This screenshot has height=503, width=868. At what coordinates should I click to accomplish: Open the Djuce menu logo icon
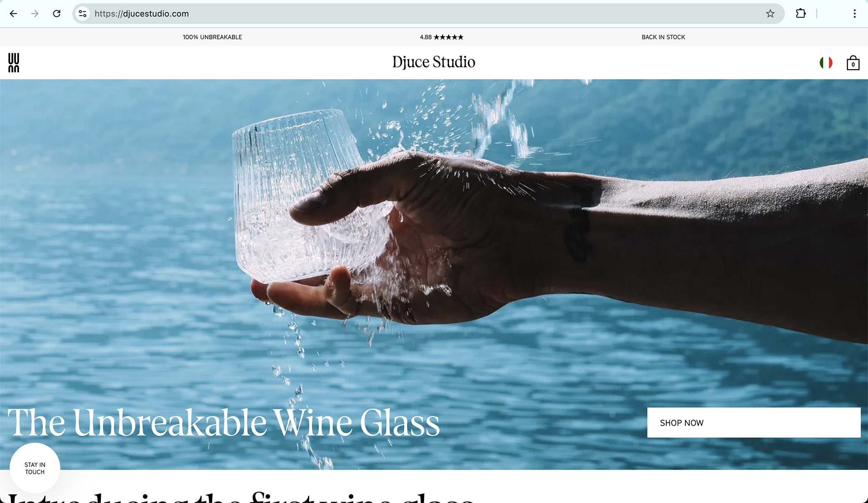[x=14, y=62]
